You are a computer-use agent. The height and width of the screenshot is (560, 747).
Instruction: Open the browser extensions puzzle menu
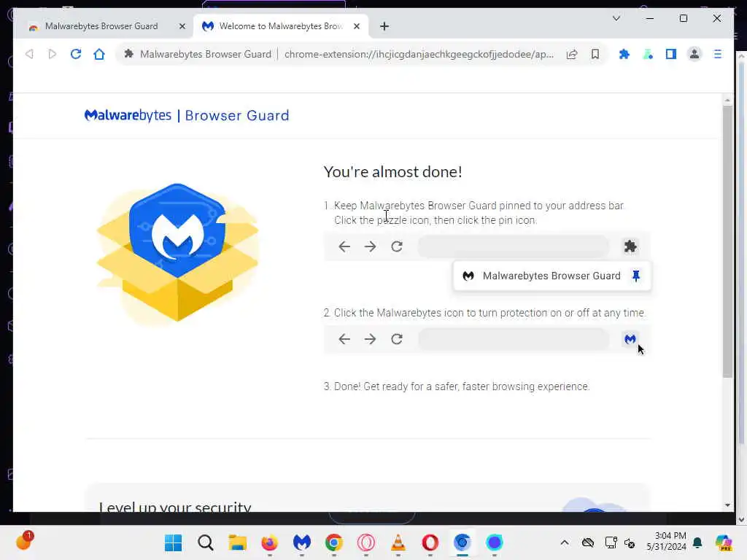pos(624,54)
